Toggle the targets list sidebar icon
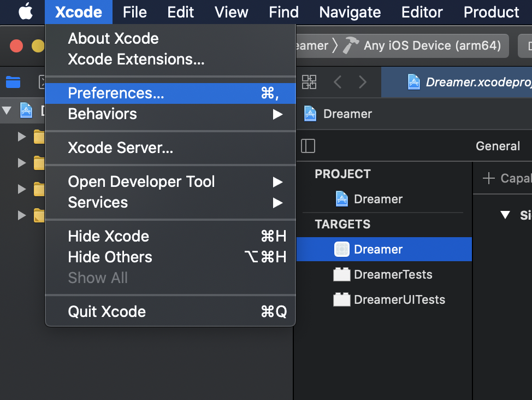 coord(308,146)
